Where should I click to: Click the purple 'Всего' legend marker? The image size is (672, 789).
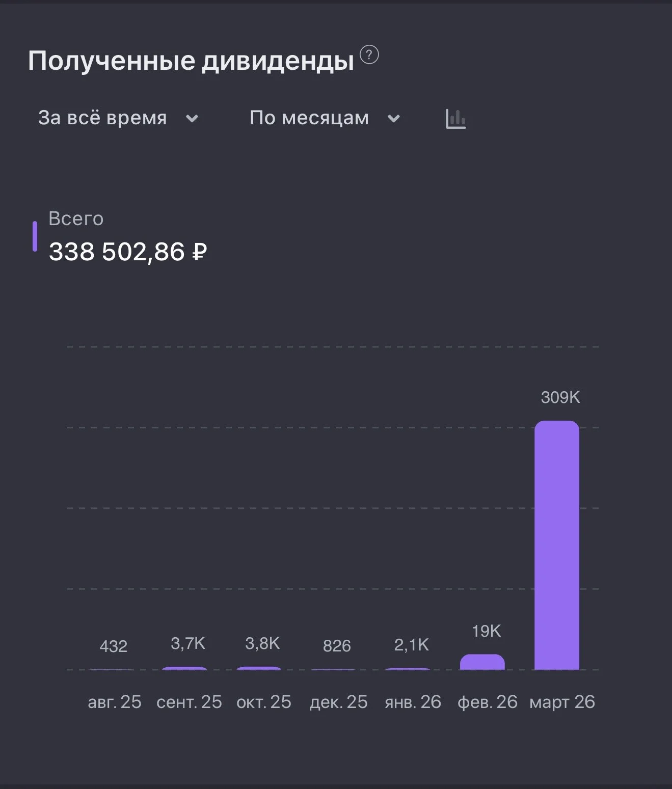[35, 236]
